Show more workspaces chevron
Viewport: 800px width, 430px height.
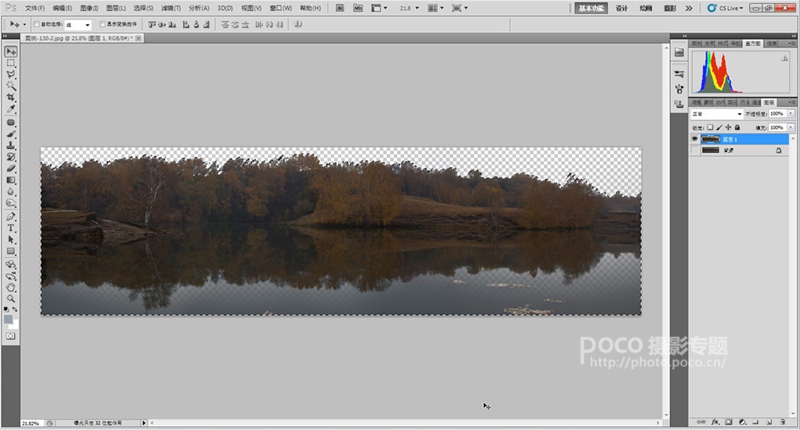(689, 8)
